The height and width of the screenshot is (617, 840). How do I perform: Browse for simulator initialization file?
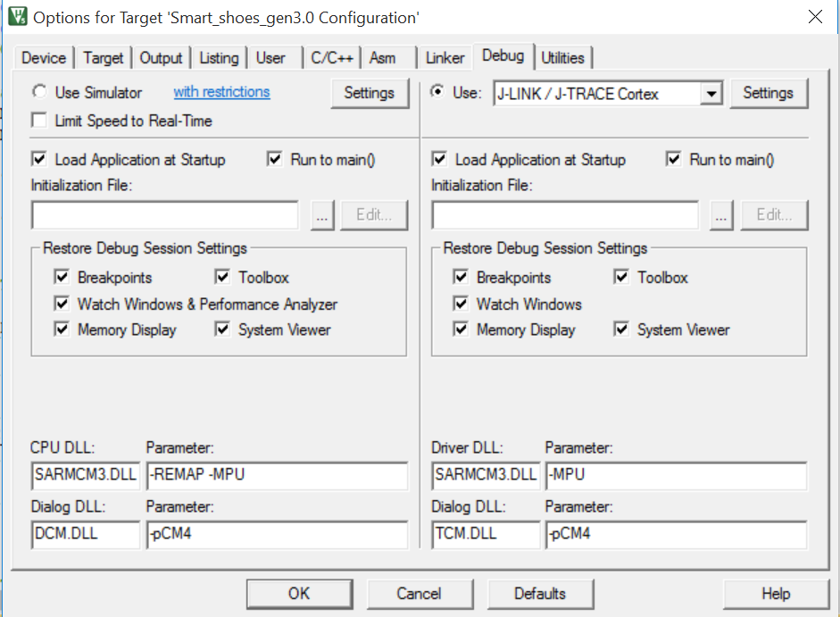pyautogui.click(x=322, y=215)
